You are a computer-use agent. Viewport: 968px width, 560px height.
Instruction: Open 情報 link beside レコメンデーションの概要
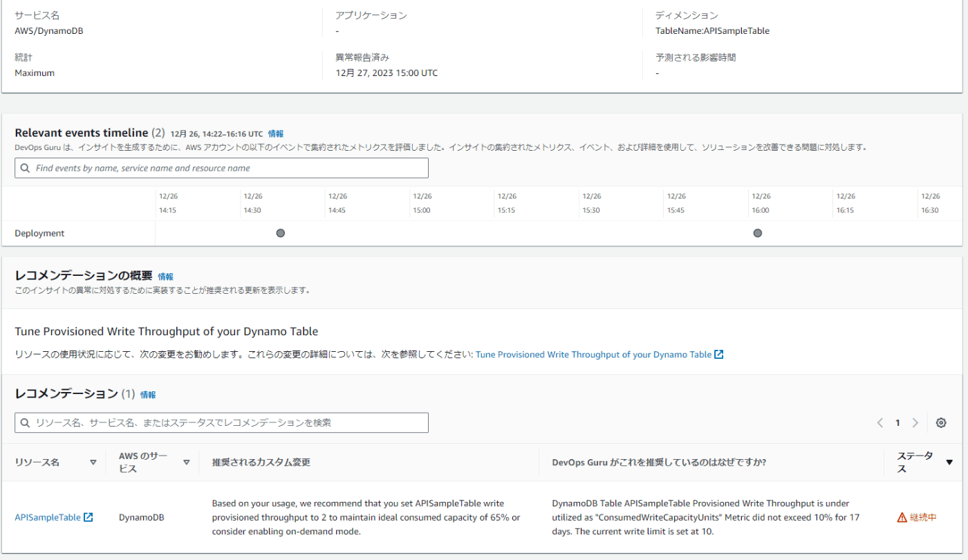coord(165,277)
